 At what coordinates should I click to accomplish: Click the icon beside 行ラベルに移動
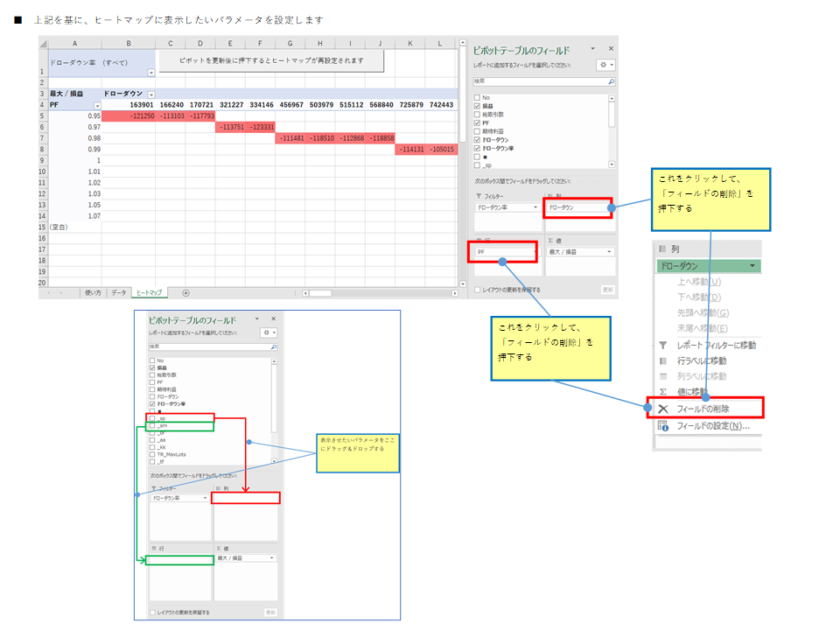663,360
